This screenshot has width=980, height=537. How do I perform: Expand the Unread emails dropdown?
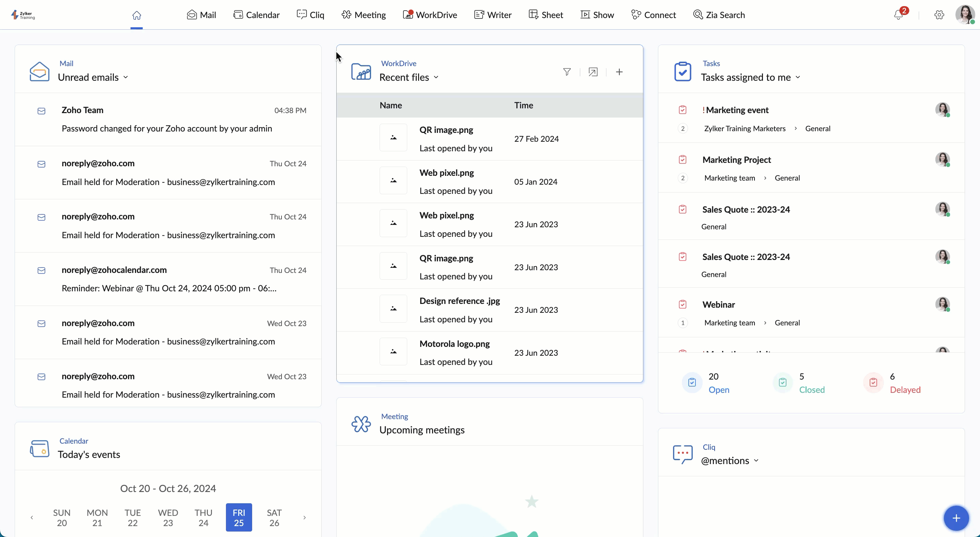[x=125, y=77]
